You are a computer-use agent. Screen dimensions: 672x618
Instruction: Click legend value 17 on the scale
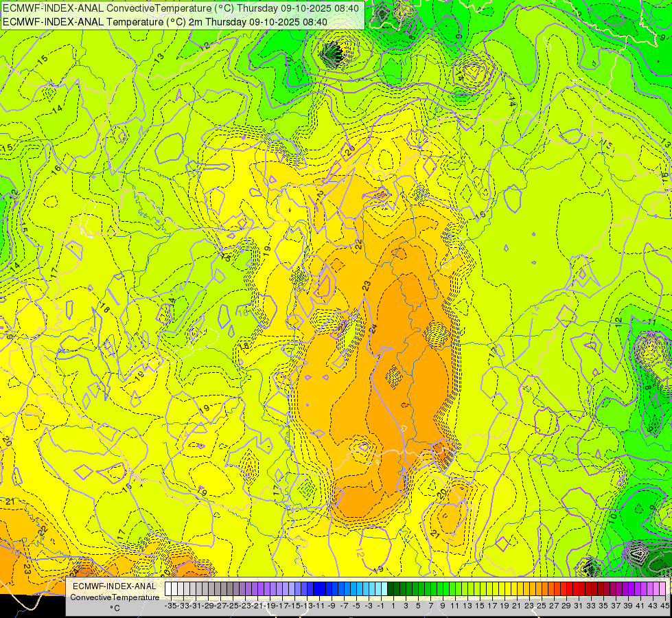coord(492,606)
